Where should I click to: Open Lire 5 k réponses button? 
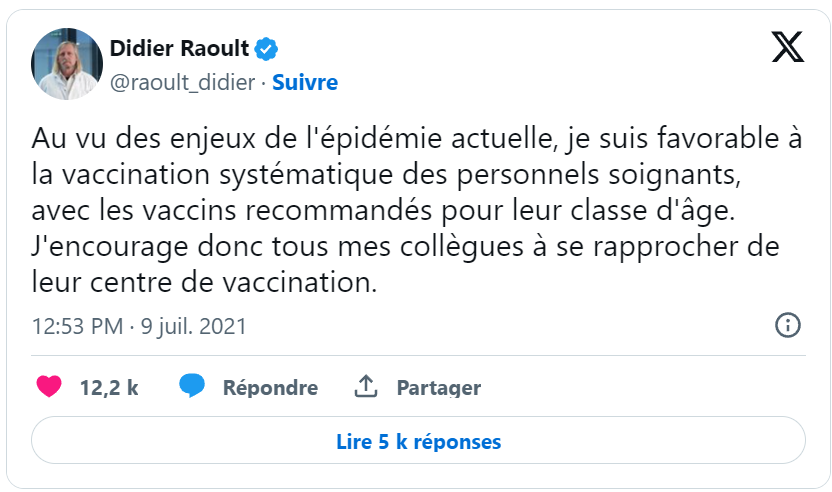pos(418,441)
